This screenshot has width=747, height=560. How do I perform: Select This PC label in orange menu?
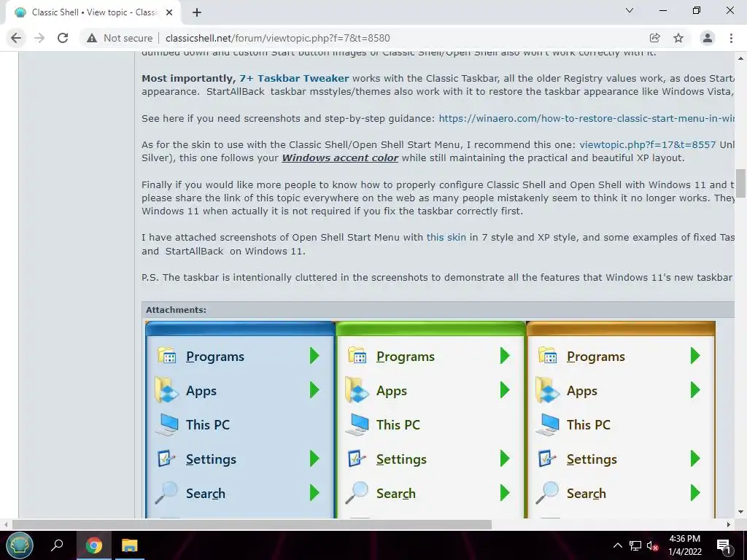click(589, 425)
